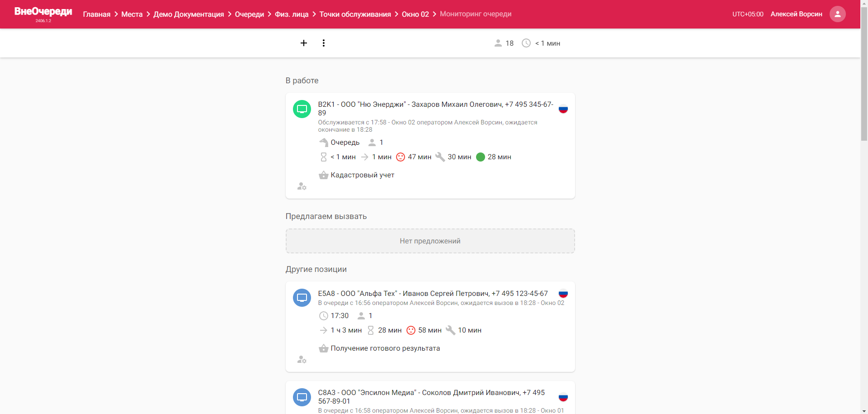The height and width of the screenshot is (414, 868).
Task: Click the arrow icon beside 1 мин in B2K1
Action: (x=365, y=157)
